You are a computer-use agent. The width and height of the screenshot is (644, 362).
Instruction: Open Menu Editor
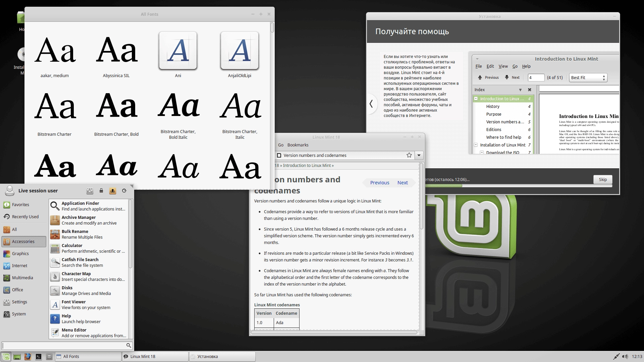click(89, 333)
